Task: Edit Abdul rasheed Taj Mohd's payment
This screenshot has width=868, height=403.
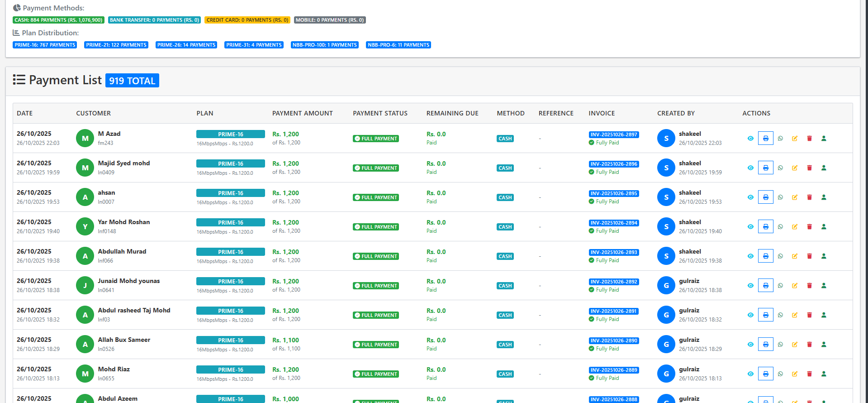Action: point(795,315)
